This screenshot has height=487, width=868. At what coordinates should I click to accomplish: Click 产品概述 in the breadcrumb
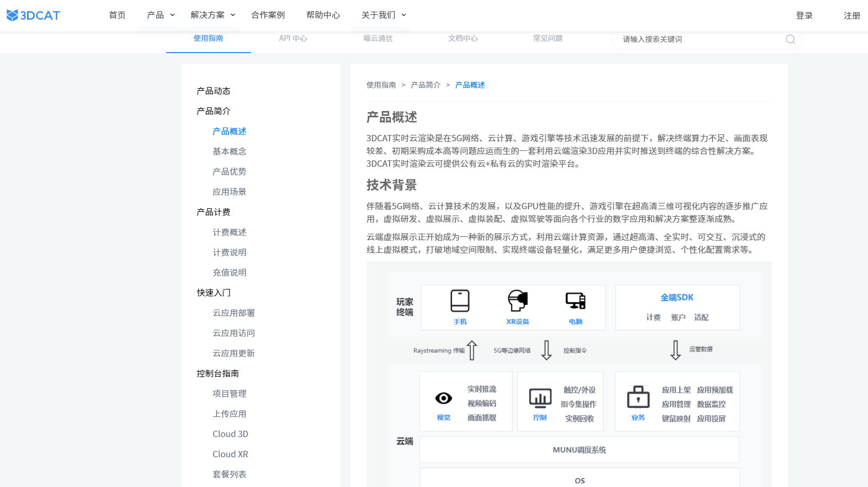click(470, 85)
